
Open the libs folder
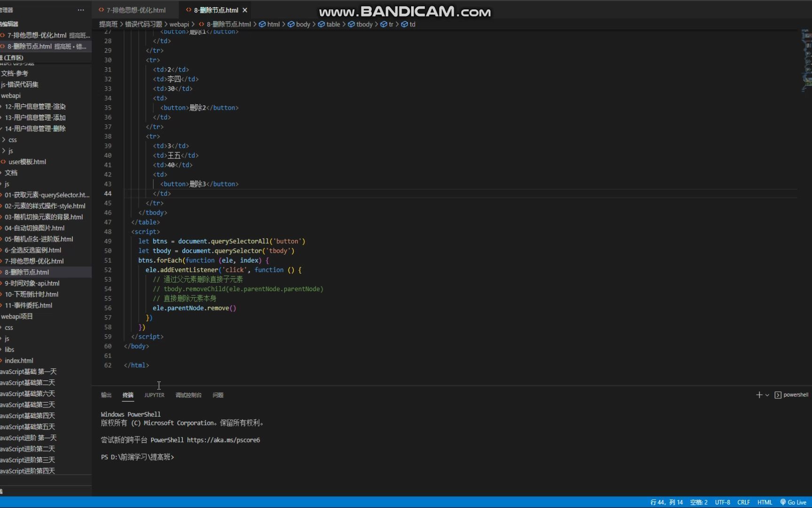(x=46, y=349)
